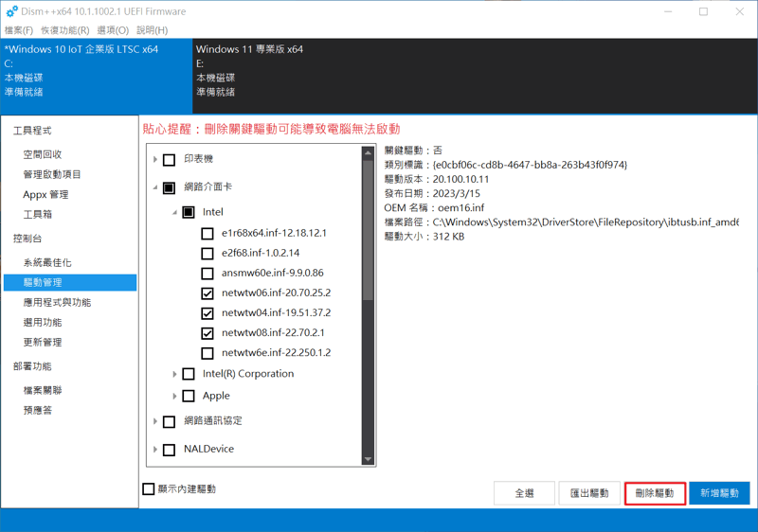
Task: Open 工具箱 in the sidebar
Action: [x=38, y=214]
